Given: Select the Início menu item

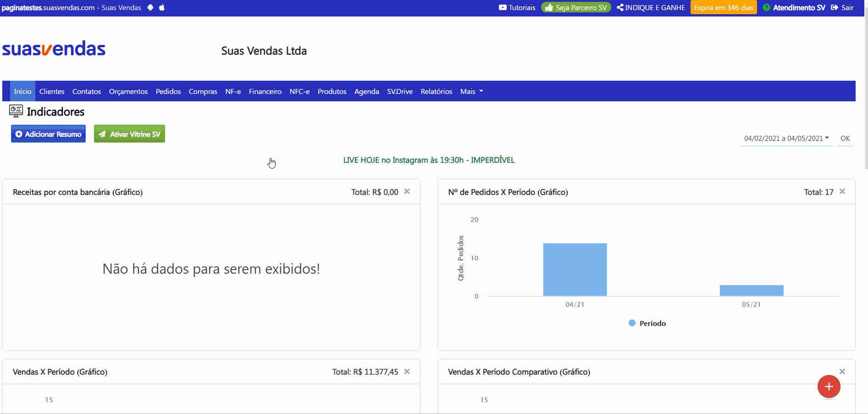Looking at the screenshot, I should 22,91.
